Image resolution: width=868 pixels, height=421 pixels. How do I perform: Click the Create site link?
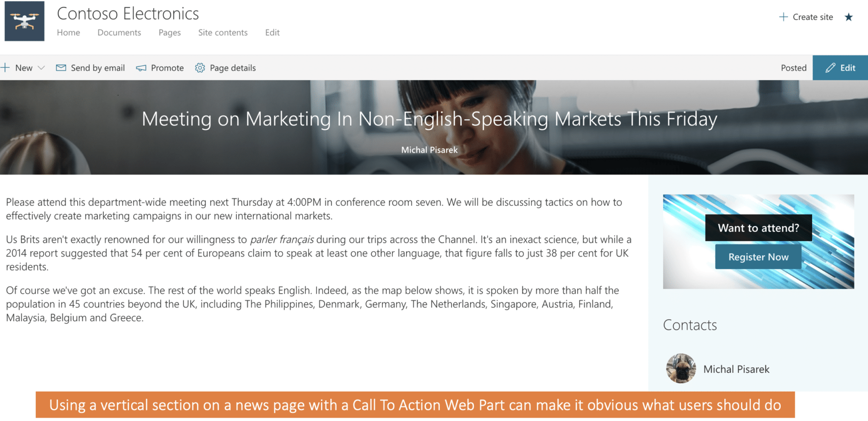tap(813, 17)
